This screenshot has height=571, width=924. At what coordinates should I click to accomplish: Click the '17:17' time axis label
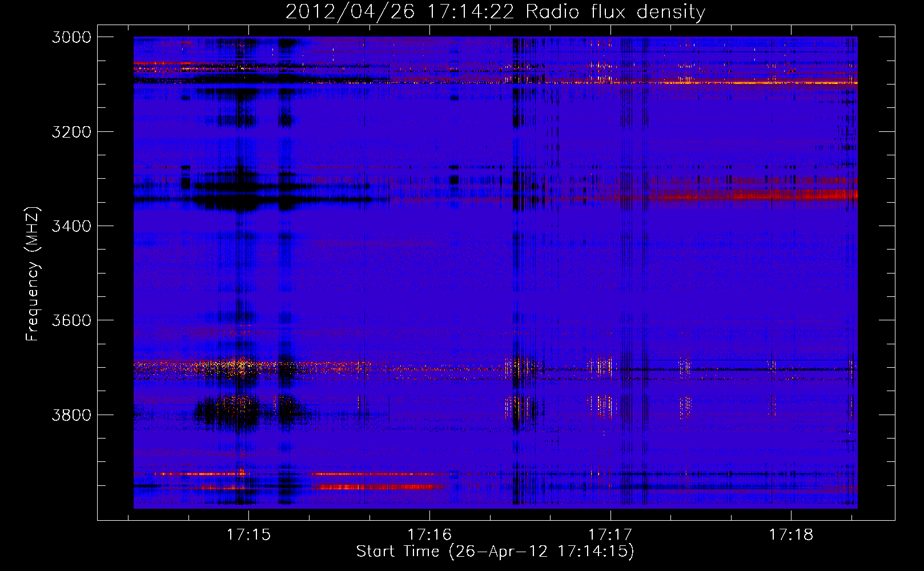click(610, 535)
